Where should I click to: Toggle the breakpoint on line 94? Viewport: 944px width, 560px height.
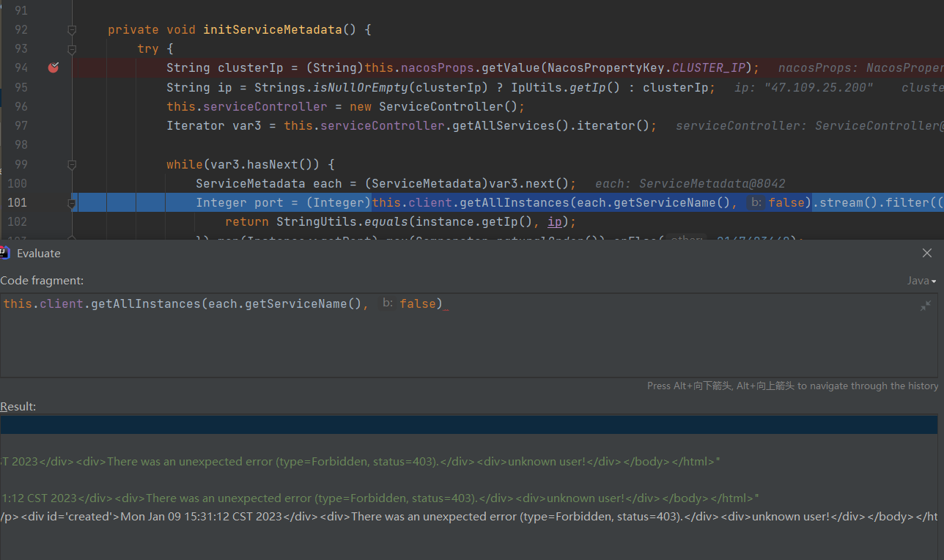(53, 68)
